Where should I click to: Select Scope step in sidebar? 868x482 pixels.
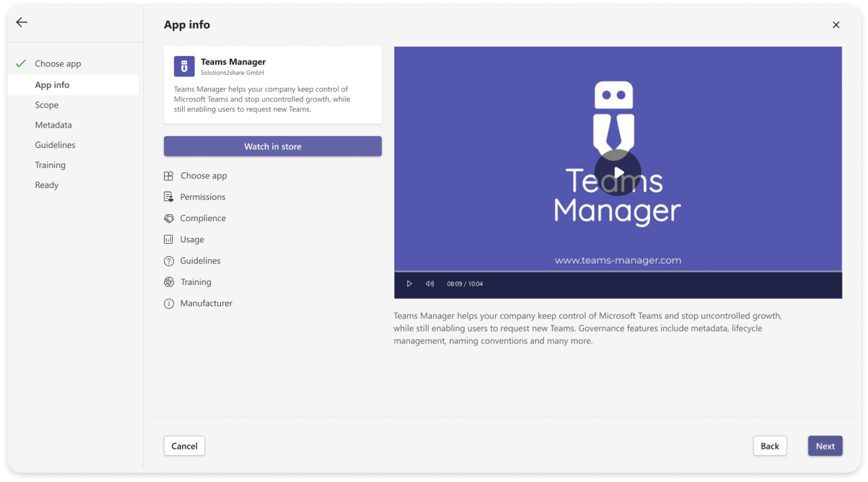click(x=47, y=105)
